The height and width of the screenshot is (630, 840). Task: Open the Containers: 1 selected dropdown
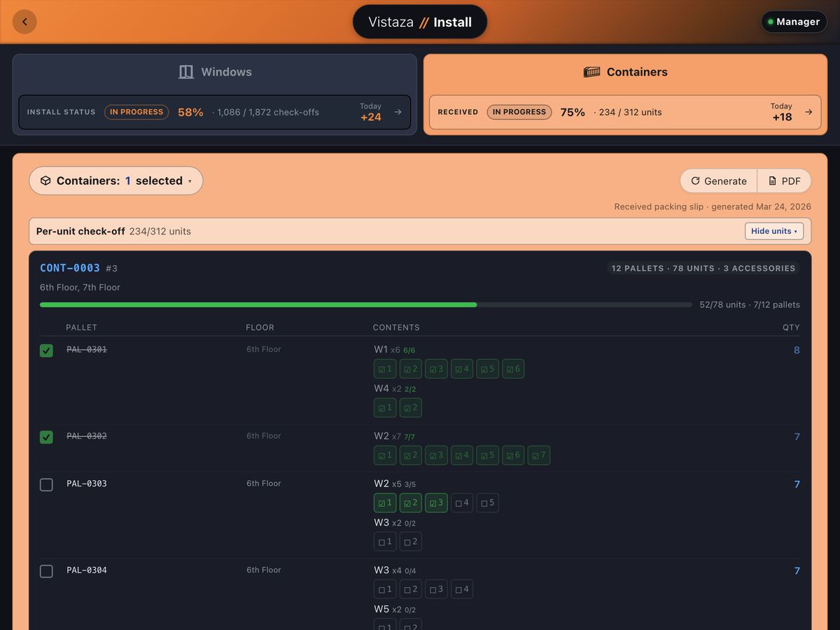pos(116,181)
